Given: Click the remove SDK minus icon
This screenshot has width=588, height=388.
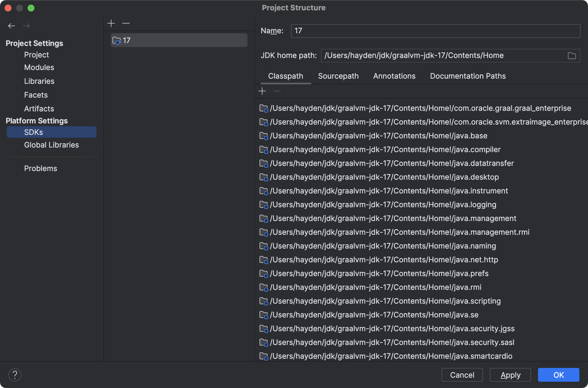Looking at the screenshot, I should 126,23.
